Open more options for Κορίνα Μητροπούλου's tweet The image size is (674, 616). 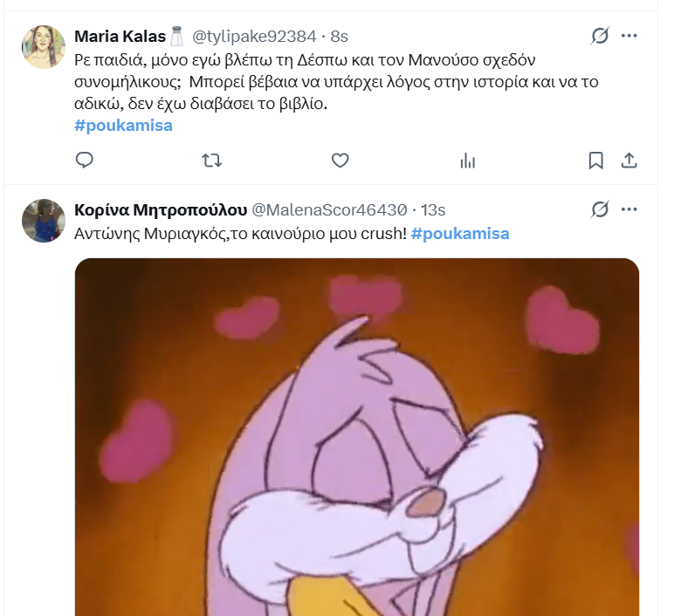[x=629, y=209]
